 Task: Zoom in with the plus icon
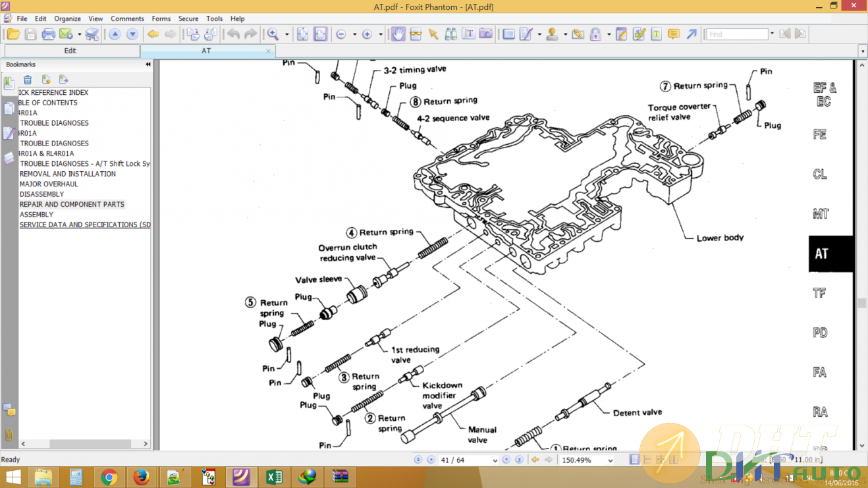[367, 34]
